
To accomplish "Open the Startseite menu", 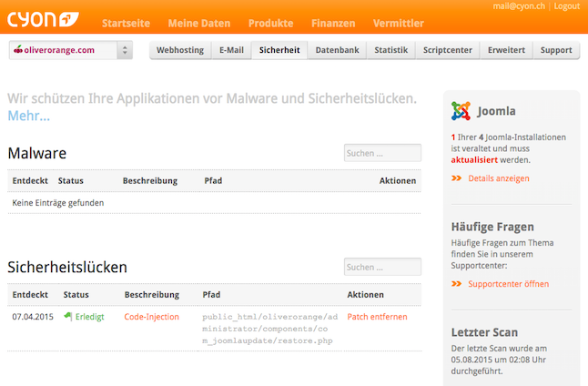I will [x=126, y=24].
